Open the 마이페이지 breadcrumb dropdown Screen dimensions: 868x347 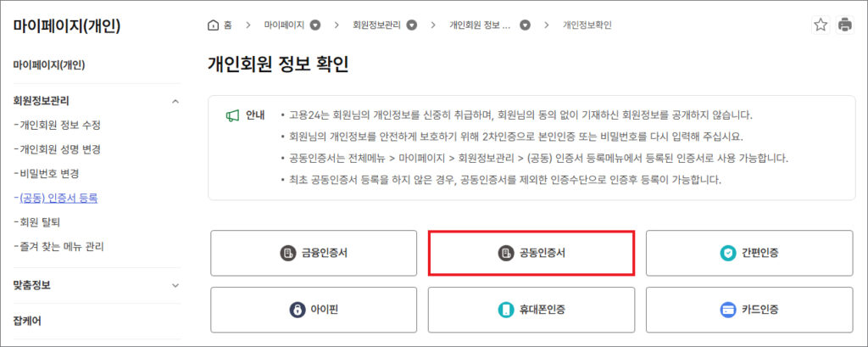click(315, 25)
